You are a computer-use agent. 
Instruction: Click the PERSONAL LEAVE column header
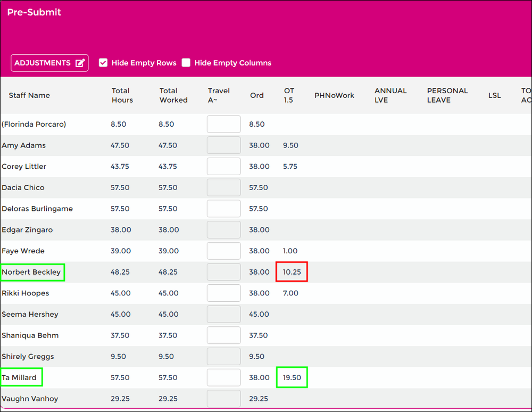point(447,95)
